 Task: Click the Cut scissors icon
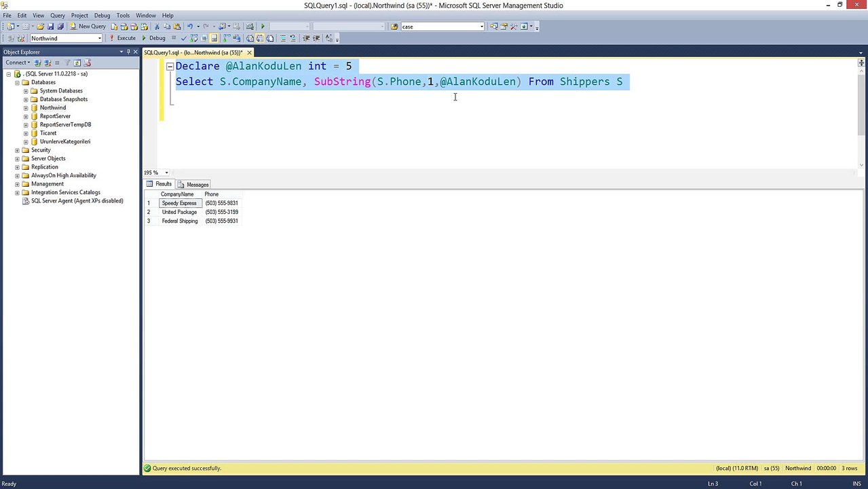[x=157, y=26]
